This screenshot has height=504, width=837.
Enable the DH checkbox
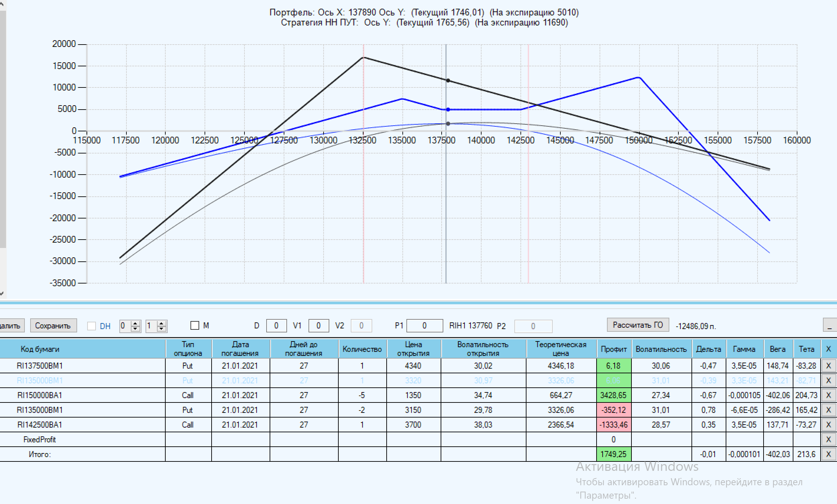(x=91, y=326)
